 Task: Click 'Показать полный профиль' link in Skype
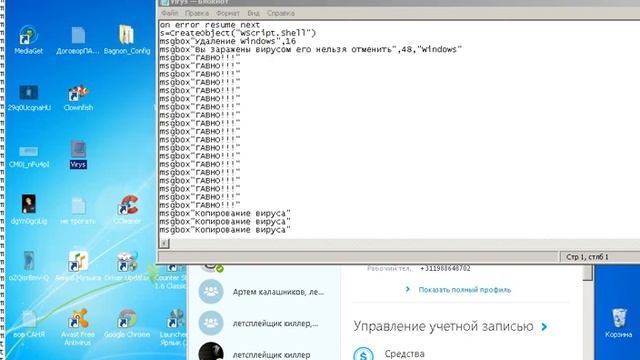pos(464,290)
